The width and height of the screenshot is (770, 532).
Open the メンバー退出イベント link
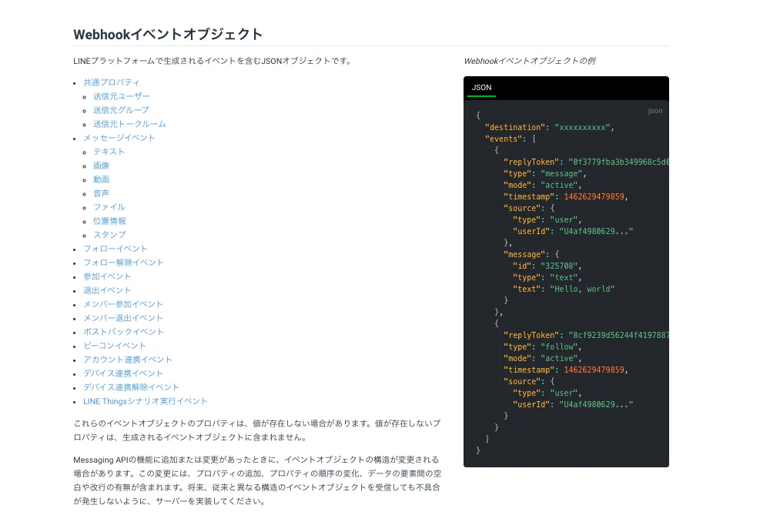tap(122, 318)
